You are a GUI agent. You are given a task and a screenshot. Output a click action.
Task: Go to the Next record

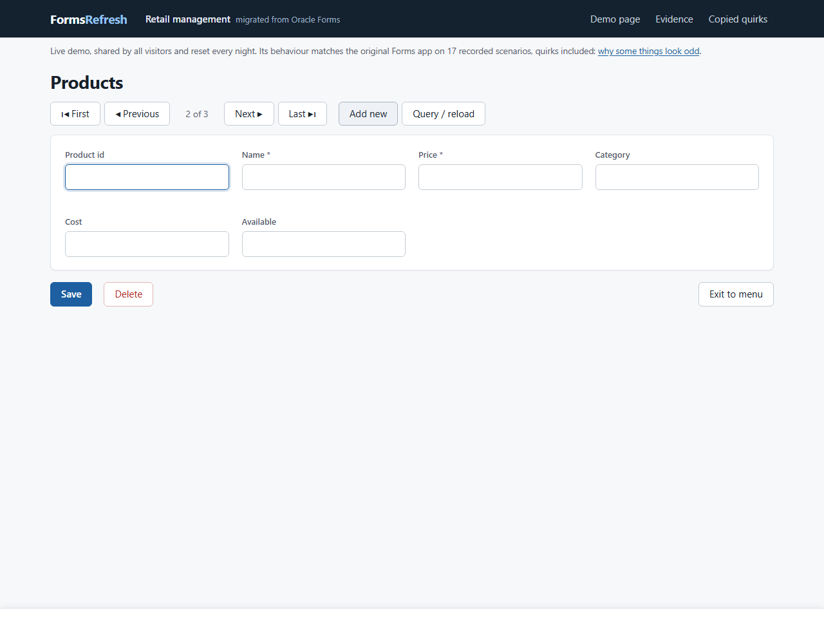click(249, 114)
